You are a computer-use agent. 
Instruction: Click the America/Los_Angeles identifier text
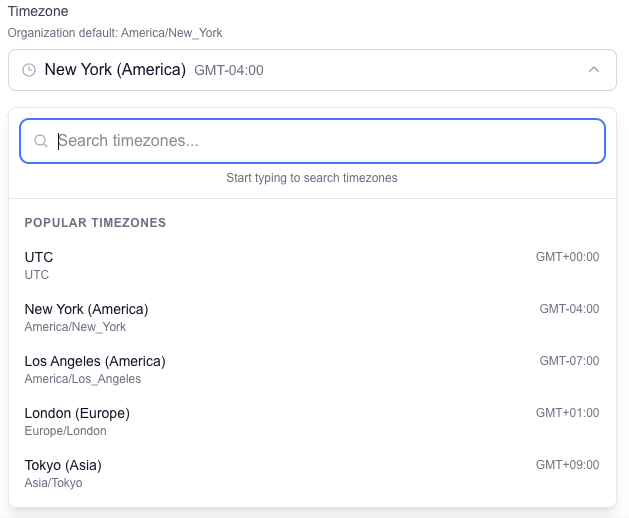tap(82, 379)
